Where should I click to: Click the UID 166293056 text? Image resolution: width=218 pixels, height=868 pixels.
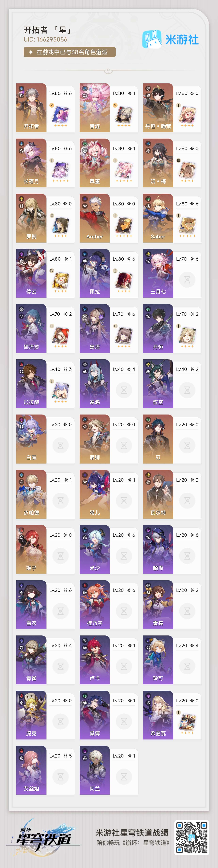coord(45,39)
